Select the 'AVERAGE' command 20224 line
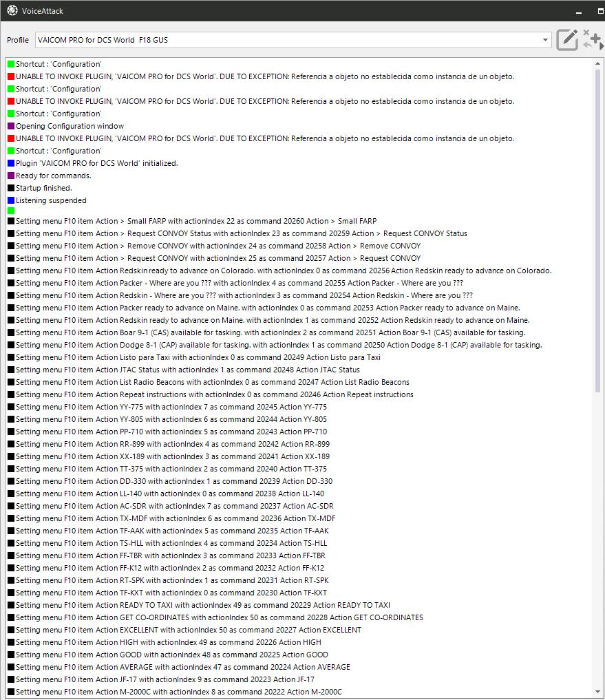Viewport: 605px width, 700px height. pos(178,667)
